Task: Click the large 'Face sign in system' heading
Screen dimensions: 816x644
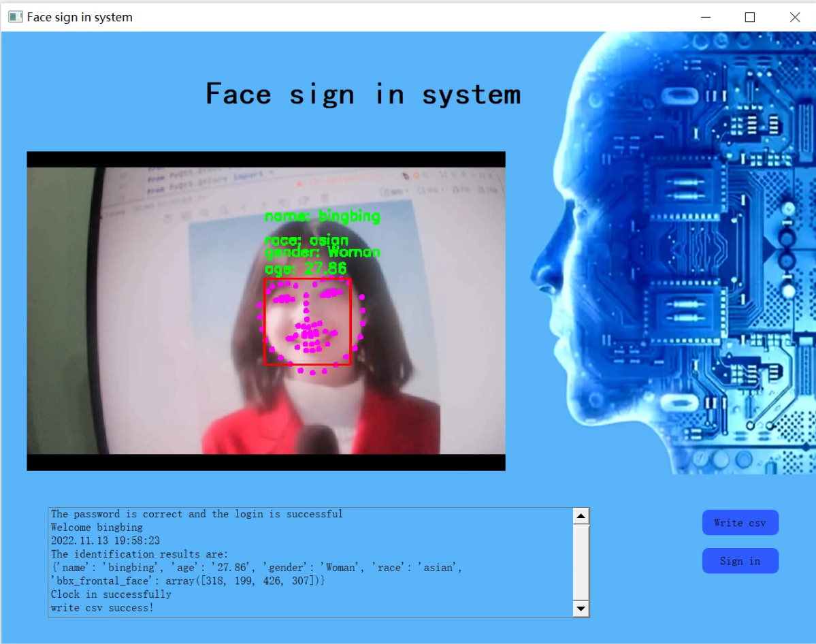Action: coord(363,94)
